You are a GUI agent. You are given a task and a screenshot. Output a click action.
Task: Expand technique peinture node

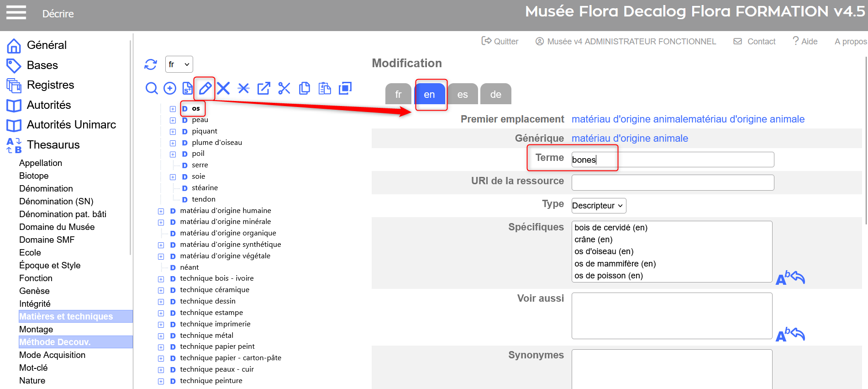161,381
